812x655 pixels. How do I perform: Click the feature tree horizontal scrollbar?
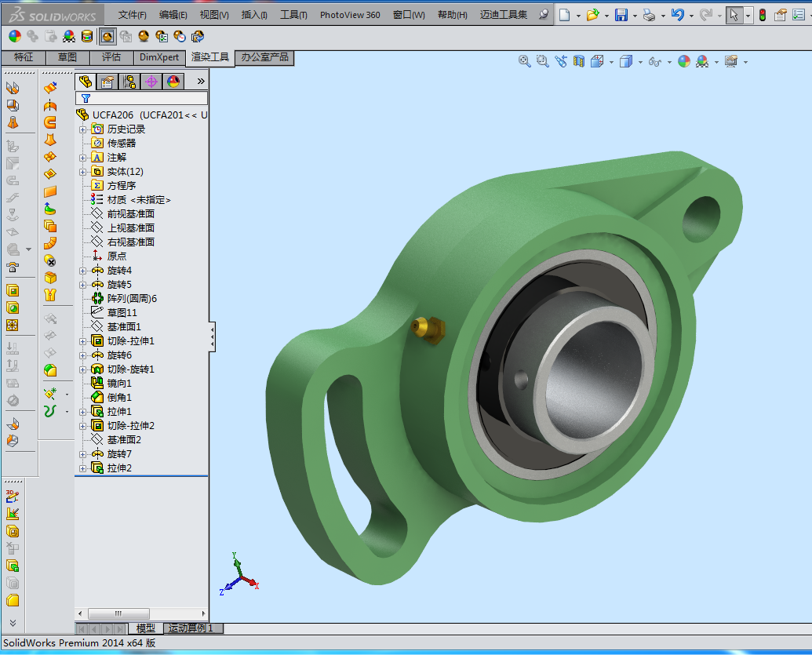click(x=118, y=613)
